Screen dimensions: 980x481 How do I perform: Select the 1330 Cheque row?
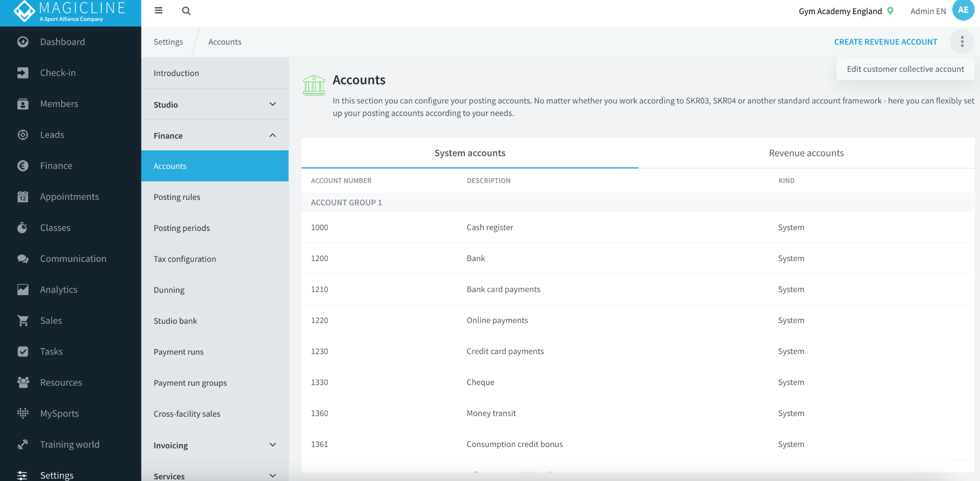[x=638, y=383]
